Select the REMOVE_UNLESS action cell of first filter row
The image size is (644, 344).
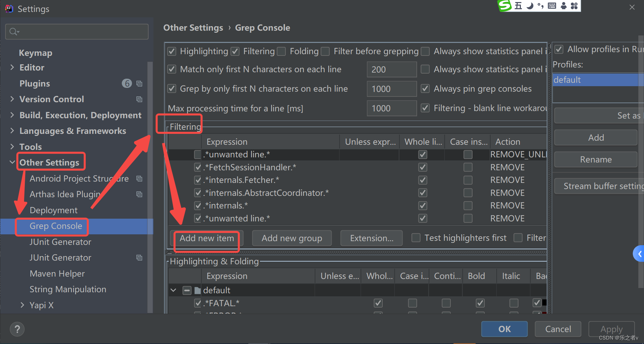point(518,155)
